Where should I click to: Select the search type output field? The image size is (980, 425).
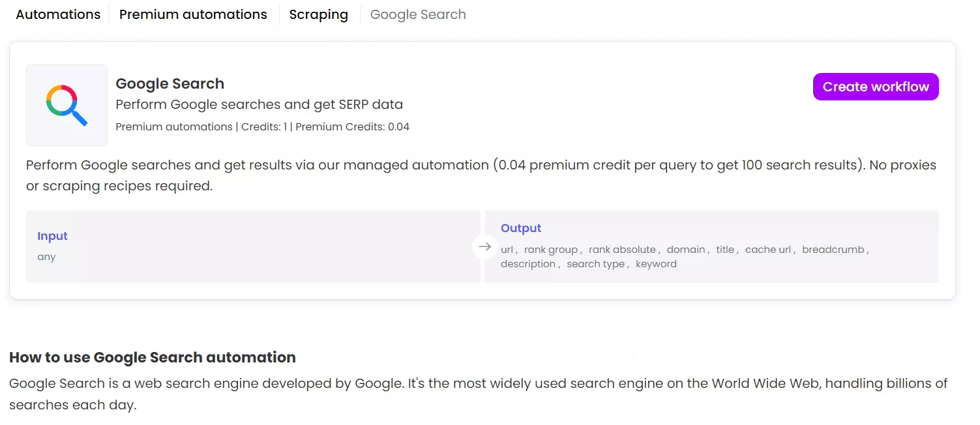[x=595, y=263]
